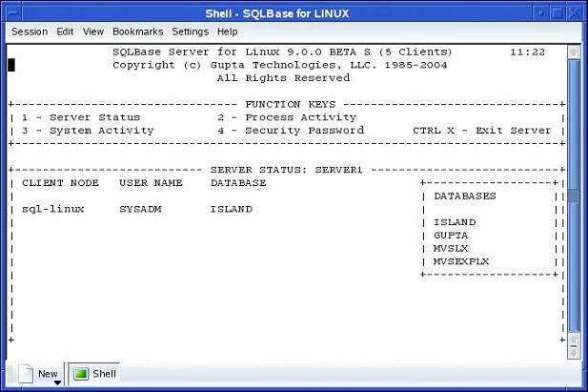Minimize the Shell window
Screen dimensions: 588x392
(541, 13)
